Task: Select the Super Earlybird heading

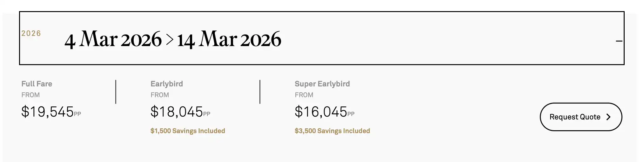Action: tap(322, 84)
